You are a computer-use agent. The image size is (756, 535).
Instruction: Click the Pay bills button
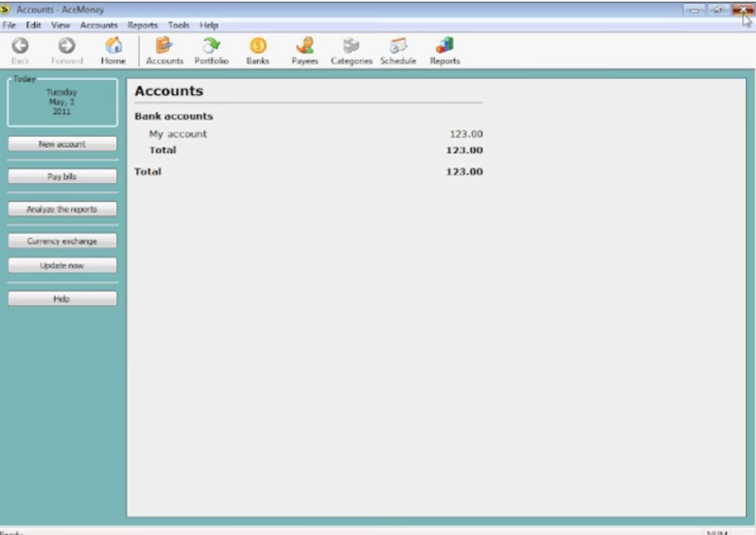pyautogui.click(x=61, y=177)
